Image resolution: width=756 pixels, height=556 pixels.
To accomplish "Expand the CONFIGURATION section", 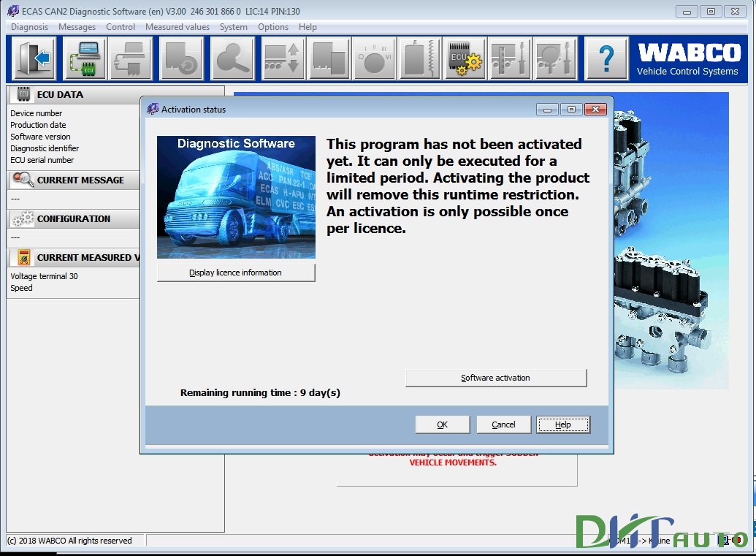I will tap(73, 219).
